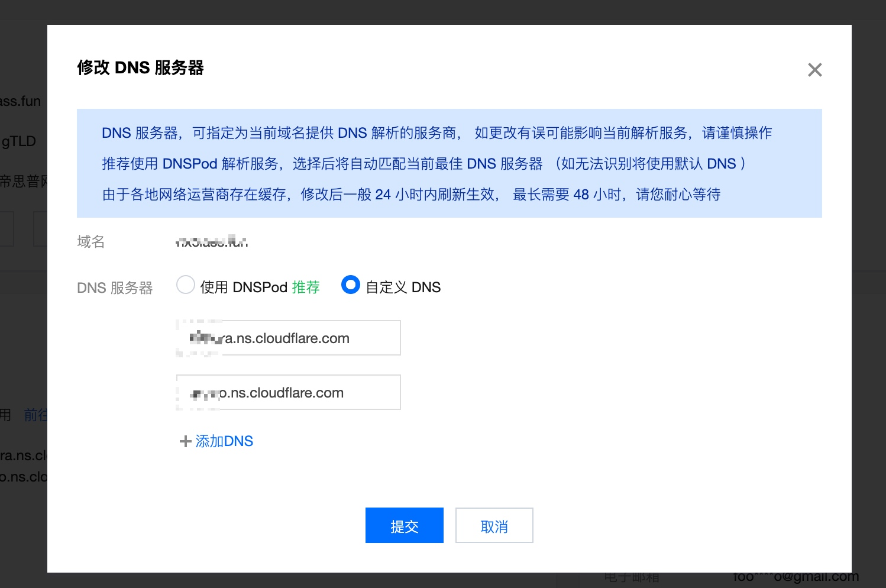Click the 取消 button to cancel
886x588 pixels.
494,525
